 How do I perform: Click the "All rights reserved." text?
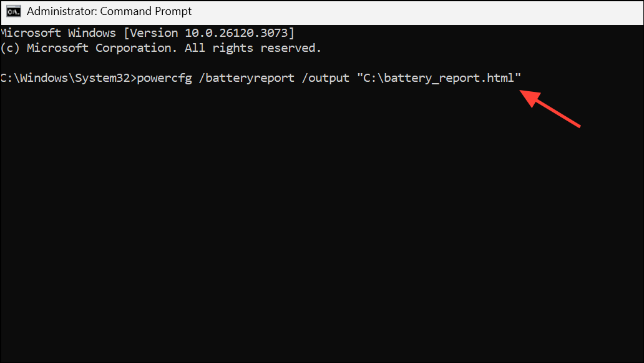pos(253,48)
